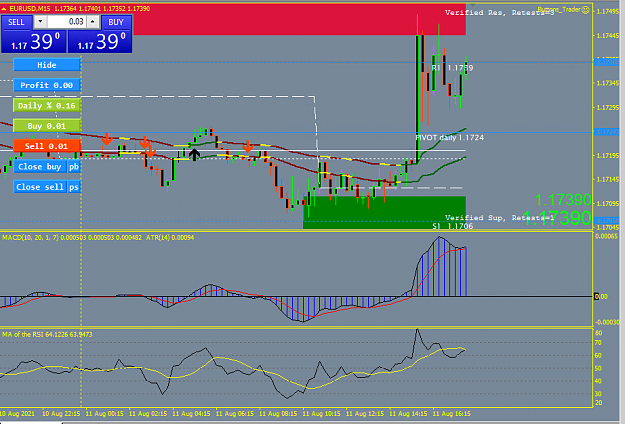The height and width of the screenshot is (424, 625).
Task: Click the orange Sell 0.01 button
Action: pos(47,146)
